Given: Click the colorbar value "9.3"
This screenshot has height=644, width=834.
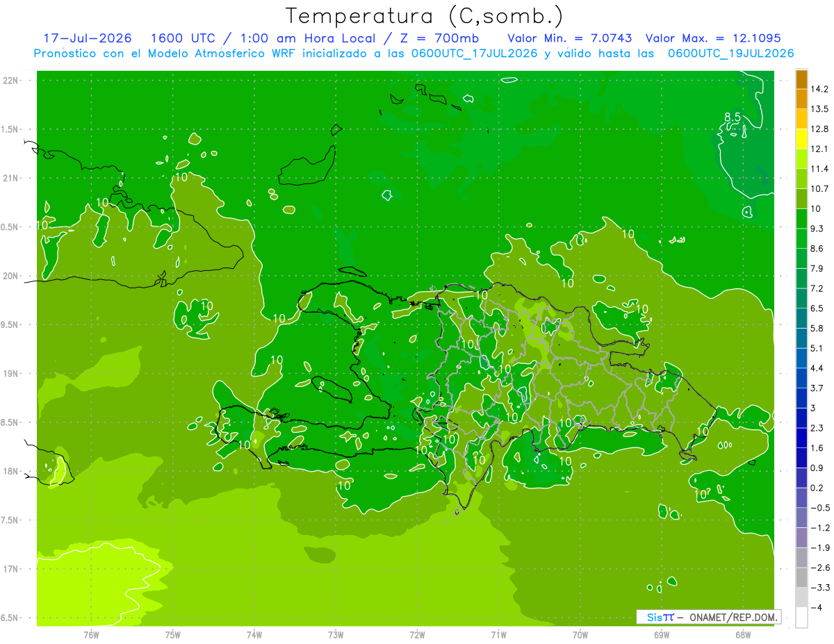Looking at the screenshot, I should tap(817, 229).
